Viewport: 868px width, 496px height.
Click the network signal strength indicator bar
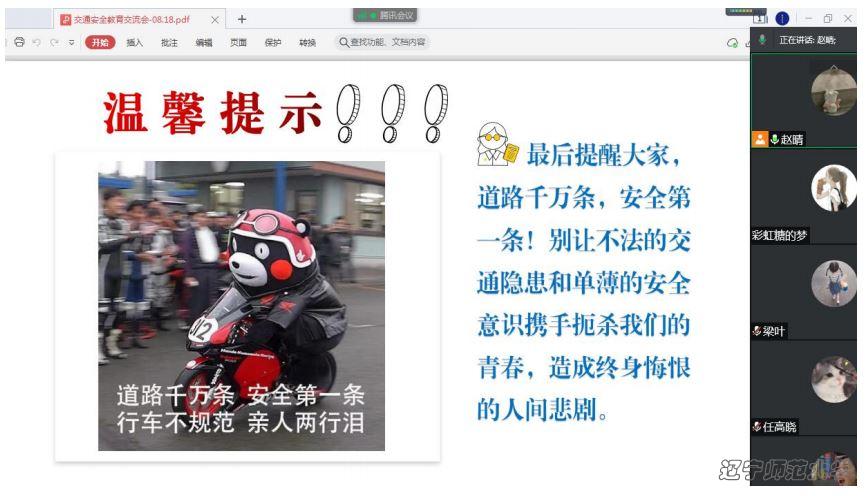pos(746,11)
